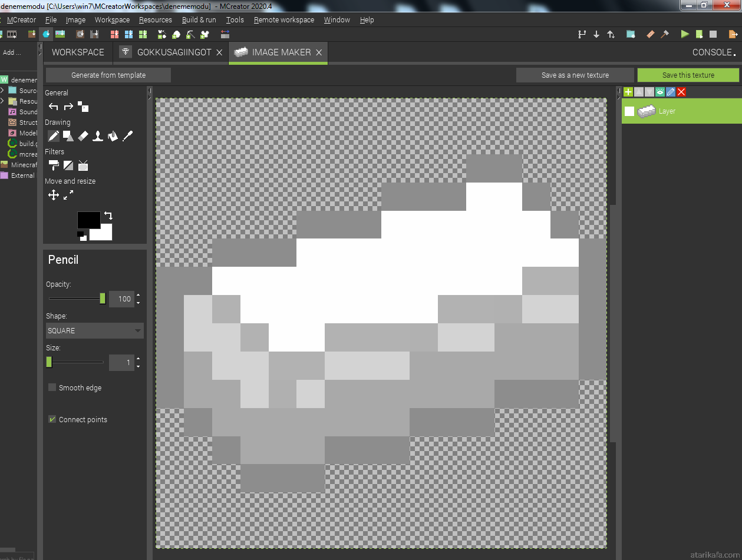Toggle the Smooth edge checkbox
The height and width of the screenshot is (560, 742).
pos(52,387)
